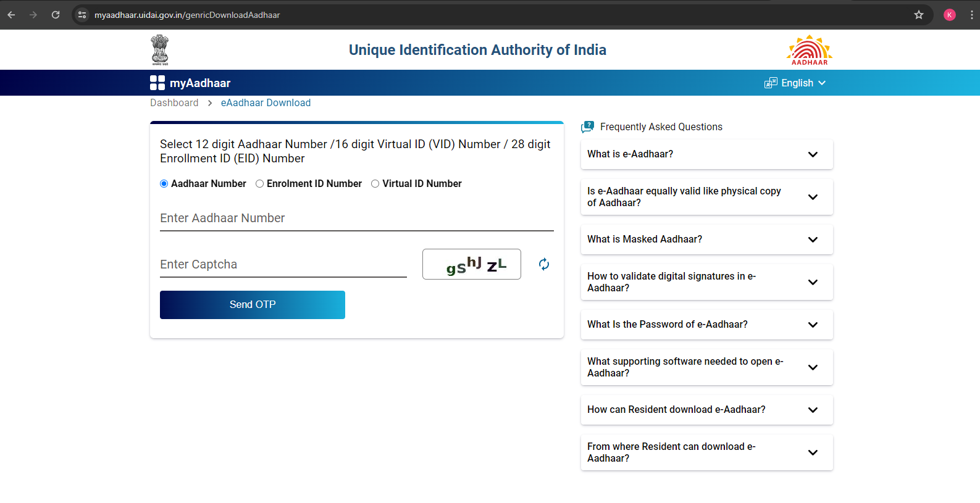The width and height of the screenshot is (980, 503).
Task: Click into the Enter Captcha field
Action: coord(283,265)
